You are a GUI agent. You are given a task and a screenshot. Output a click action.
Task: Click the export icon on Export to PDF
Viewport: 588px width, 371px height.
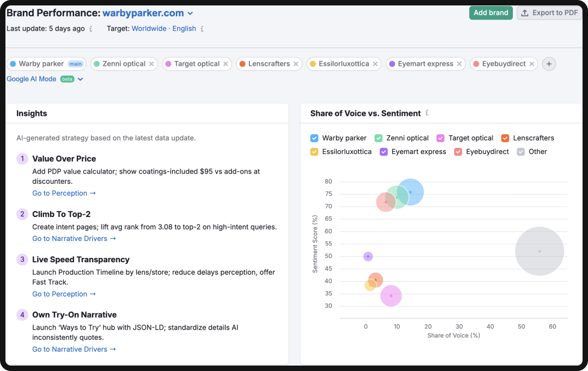(524, 13)
